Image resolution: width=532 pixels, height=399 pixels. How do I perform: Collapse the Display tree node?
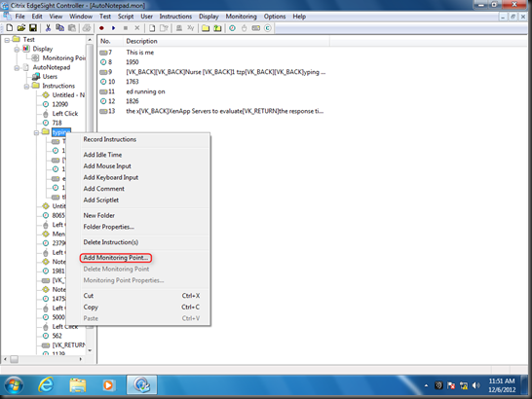point(17,50)
